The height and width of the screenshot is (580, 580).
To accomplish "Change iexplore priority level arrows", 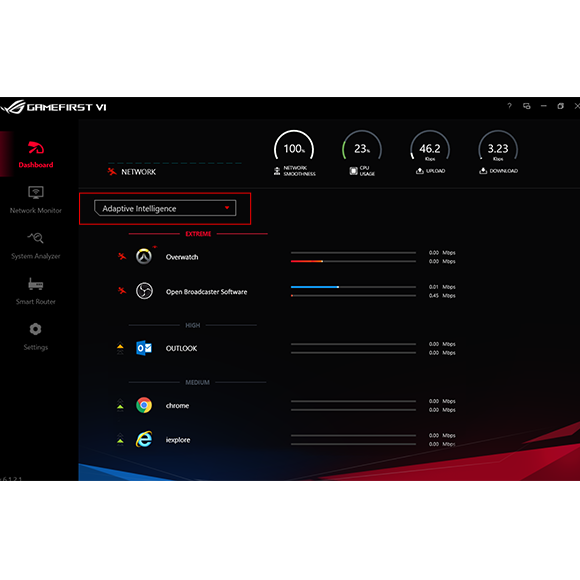I will coord(120,439).
